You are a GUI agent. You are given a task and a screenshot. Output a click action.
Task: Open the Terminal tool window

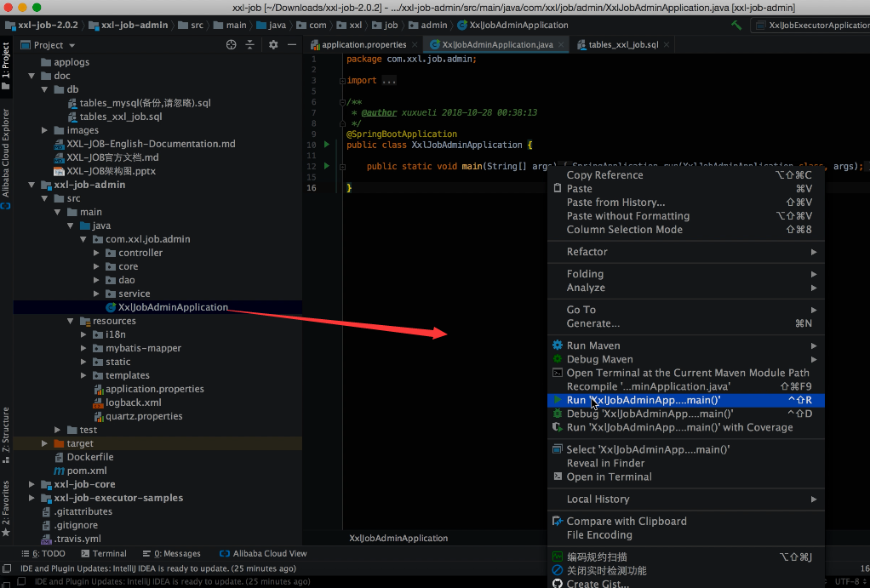pos(104,554)
